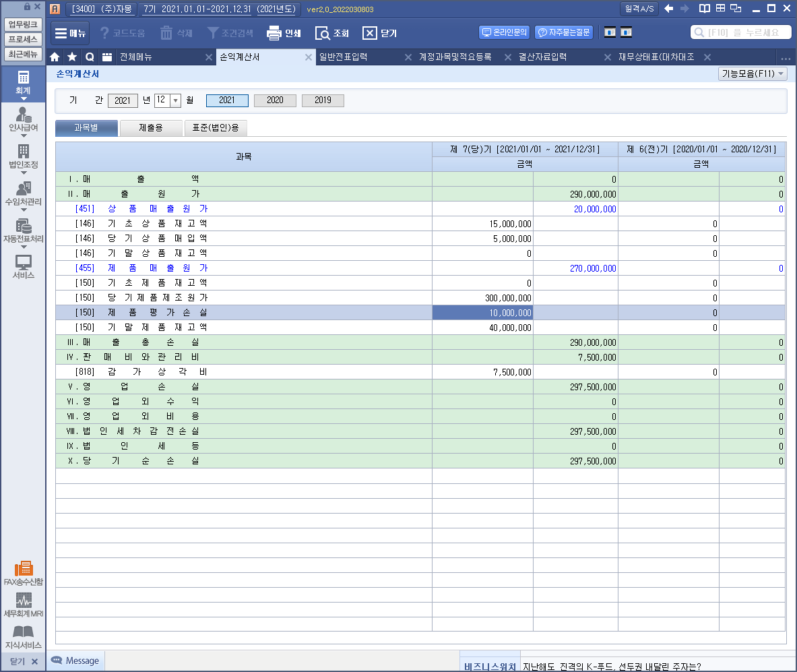
Task: Open 법인조정 corporate adjustment module
Action: 24,156
